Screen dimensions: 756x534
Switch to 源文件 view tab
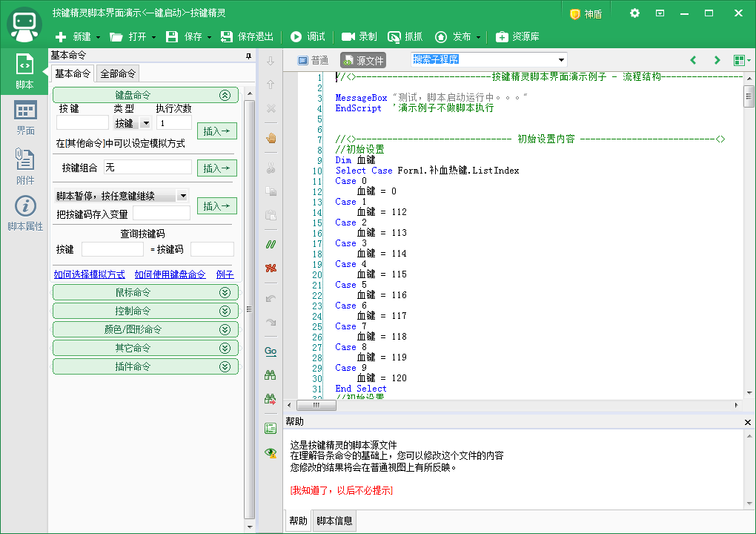pos(363,60)
